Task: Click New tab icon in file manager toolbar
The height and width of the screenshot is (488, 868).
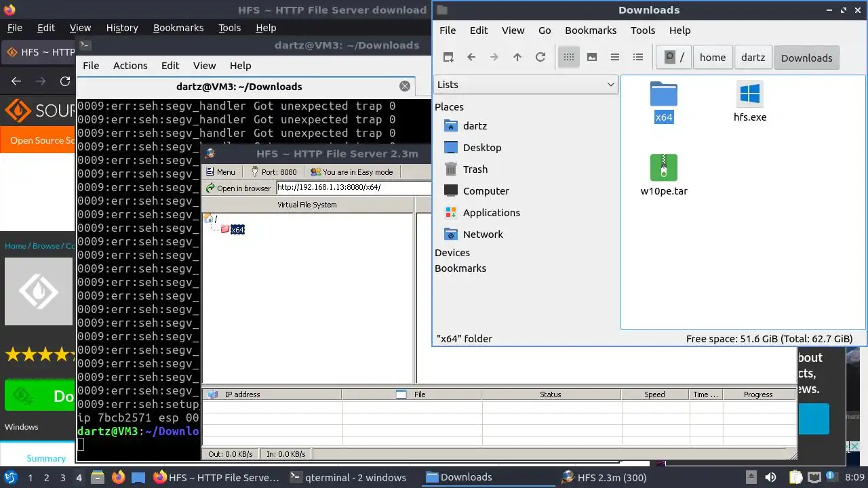Action: 448,58
